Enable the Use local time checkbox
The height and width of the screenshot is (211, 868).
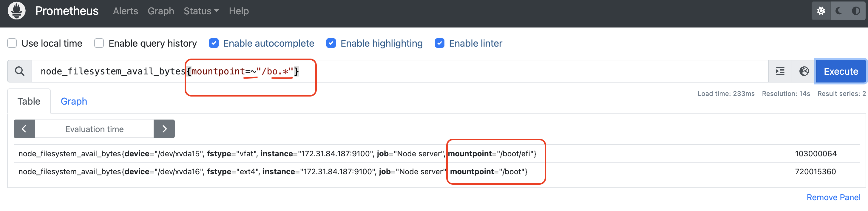click(12, 43)
